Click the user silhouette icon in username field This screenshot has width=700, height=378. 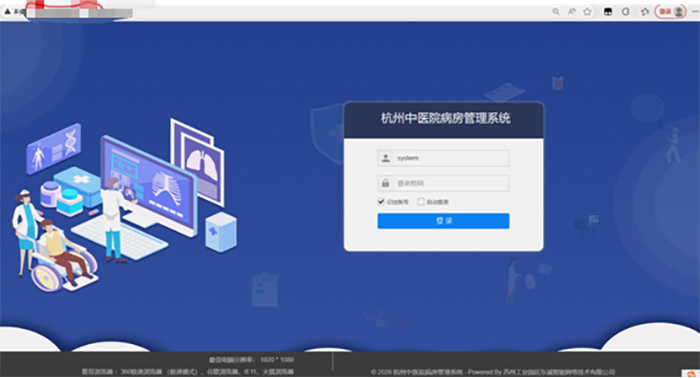[386, 158]
